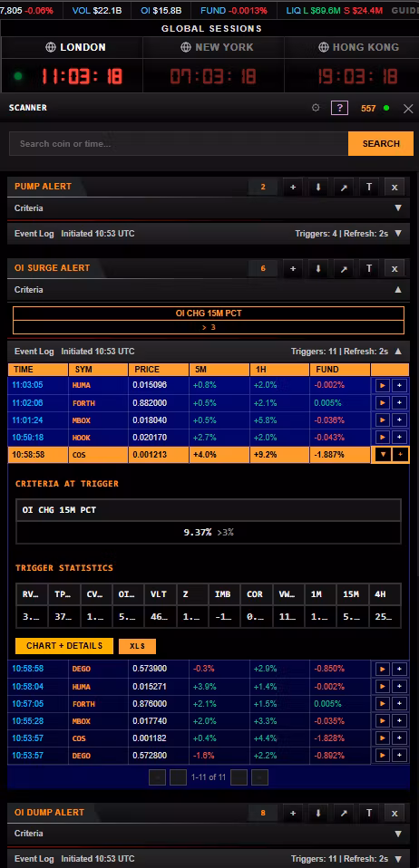The width and height of the screenshot is (419, 868).
Task: Add item in OI Surge Alert header
Action: coord(293,268)
